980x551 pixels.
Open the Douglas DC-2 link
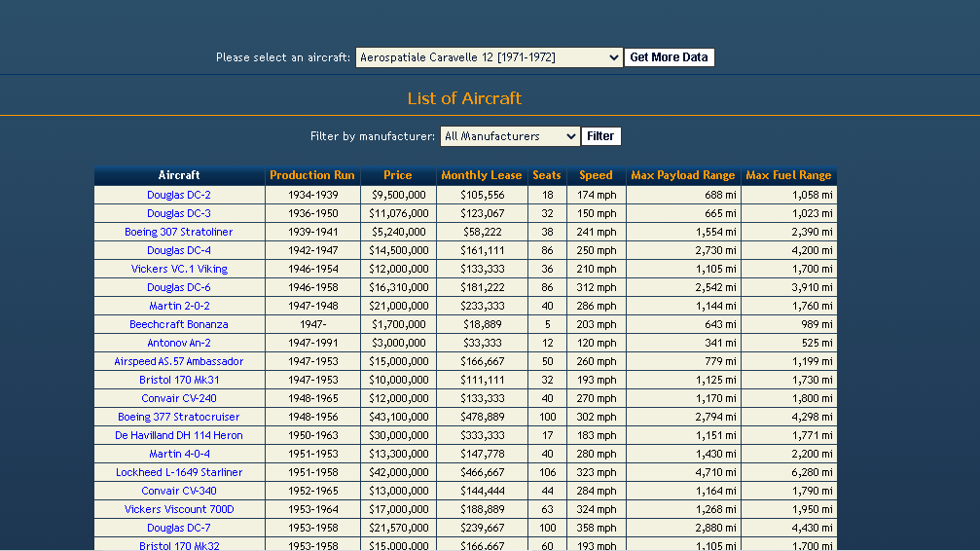(179, 195)
